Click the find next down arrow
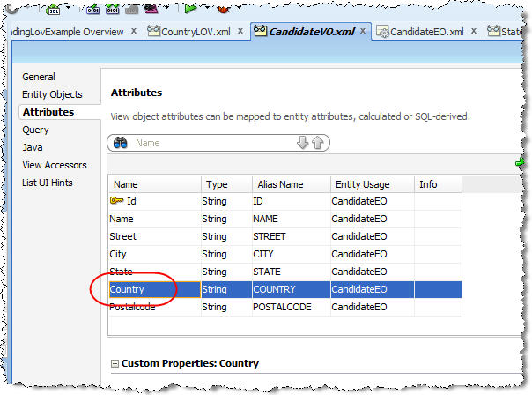532x395 pixels. (302, 143)
